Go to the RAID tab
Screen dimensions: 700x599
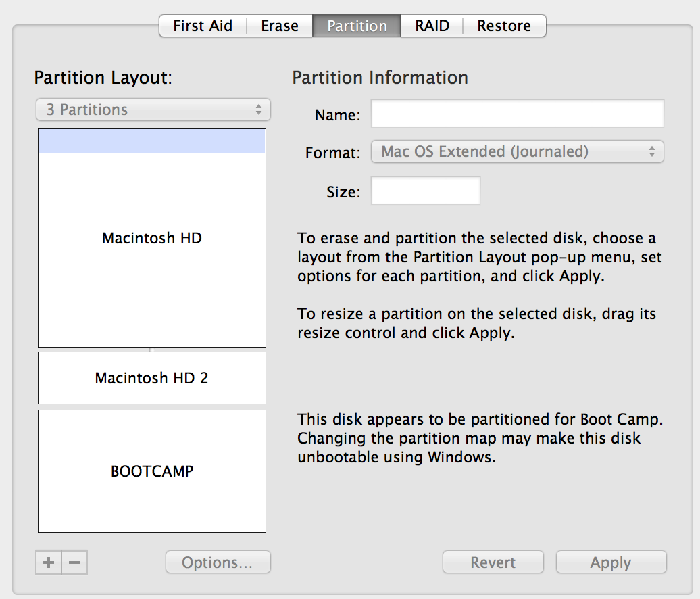point(432,26)
